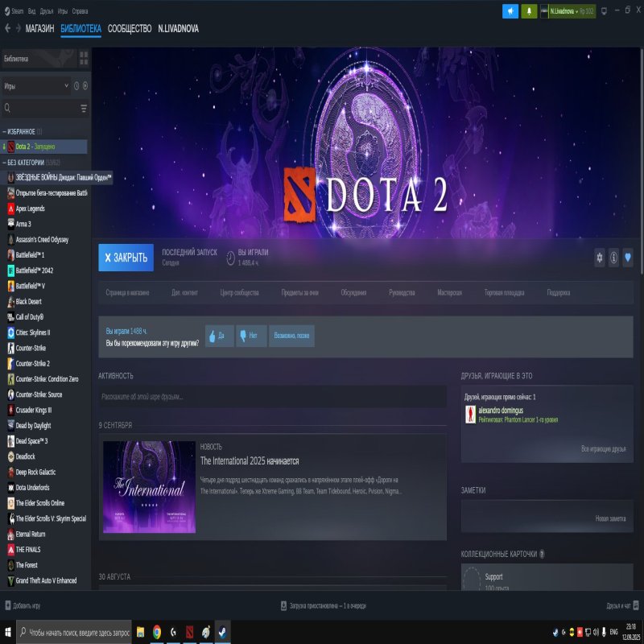Open Steam notifications via the bell icon
This screenshot has width=644, height=644.
click(529, 10)
